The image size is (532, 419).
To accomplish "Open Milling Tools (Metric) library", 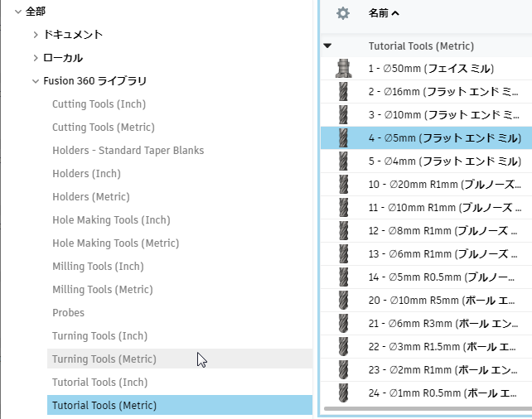I will tap(102, 290).
